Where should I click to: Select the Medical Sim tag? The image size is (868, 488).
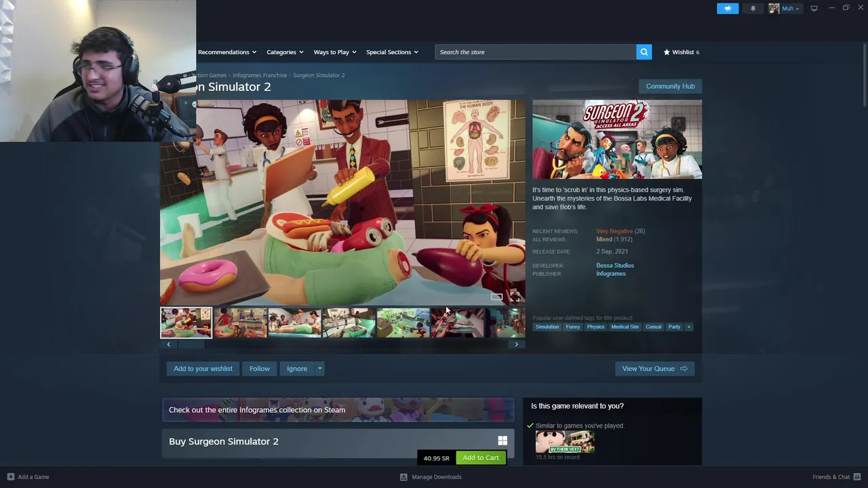625,327
